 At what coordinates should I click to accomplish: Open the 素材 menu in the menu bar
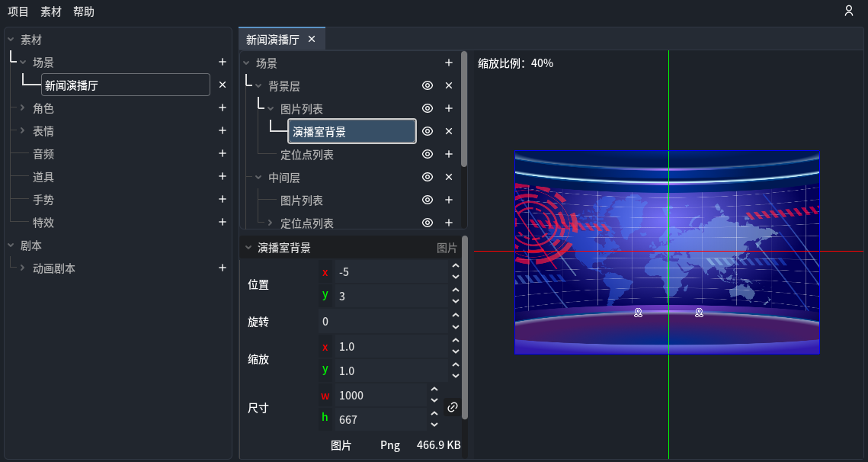tap(50, 11)
